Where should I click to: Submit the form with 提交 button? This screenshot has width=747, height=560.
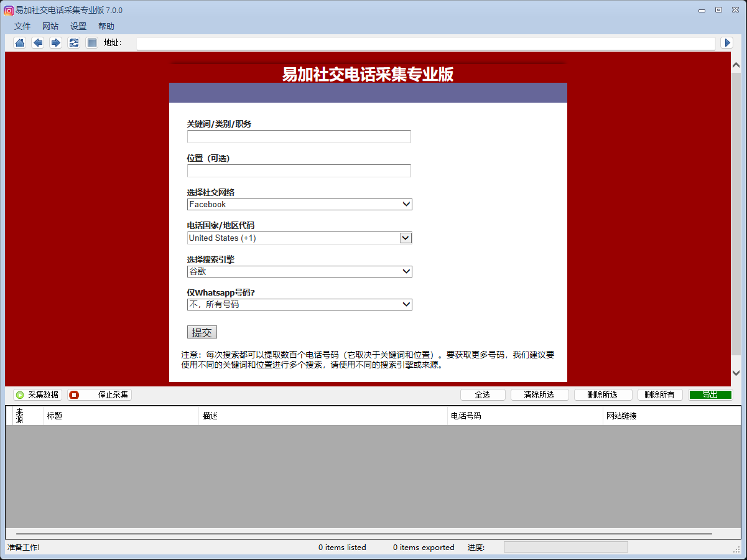tap(202, 332)
